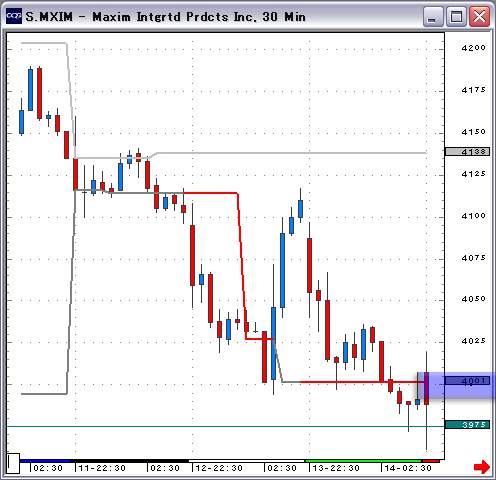Screen dimensions: 496x480
Task: Click the white session segment on time bar
Action: point(247,461)
